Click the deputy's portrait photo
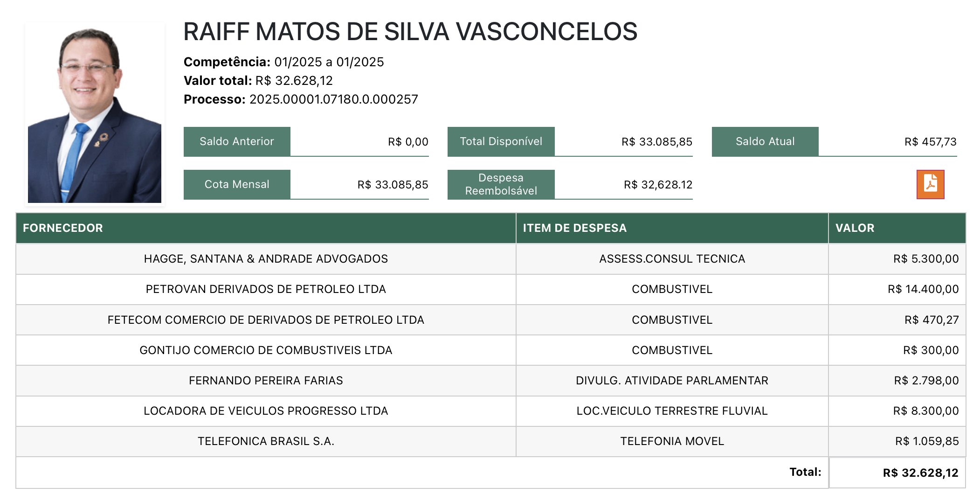Viewport: 980px width, 501px height. coord(95,115)
